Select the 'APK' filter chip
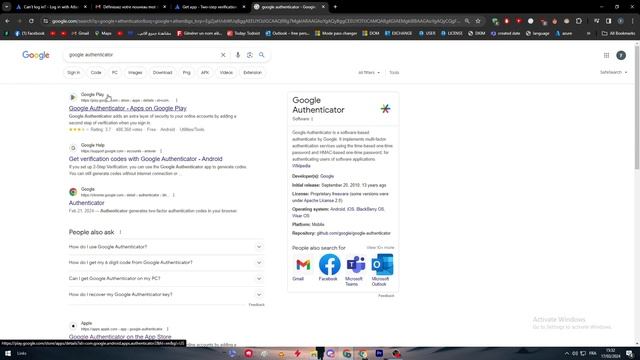This screenshot has height=360, width=640. pos(205,73)
